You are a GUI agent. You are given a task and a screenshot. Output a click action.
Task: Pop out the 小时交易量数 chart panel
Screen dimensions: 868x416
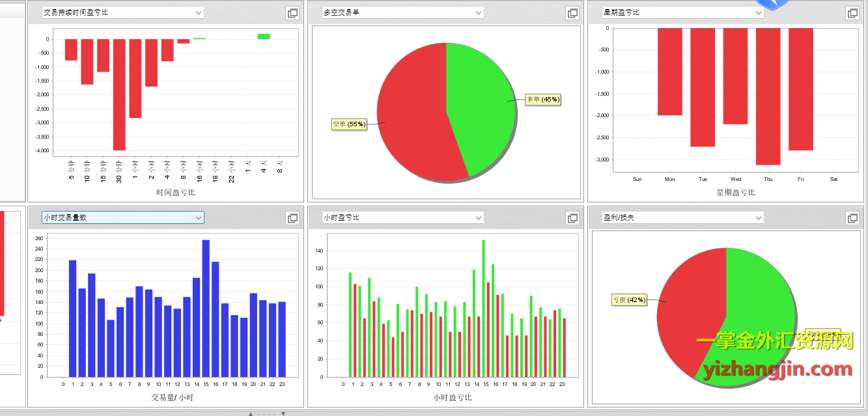pos(293,218)
